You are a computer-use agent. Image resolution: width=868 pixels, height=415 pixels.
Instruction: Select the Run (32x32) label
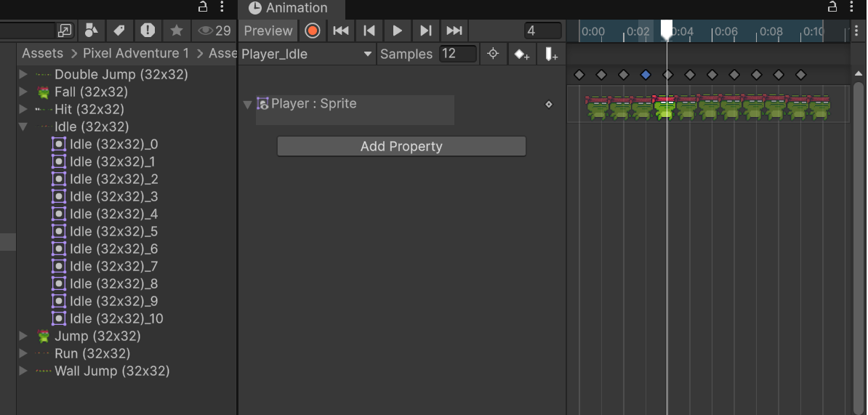(92, 353)
